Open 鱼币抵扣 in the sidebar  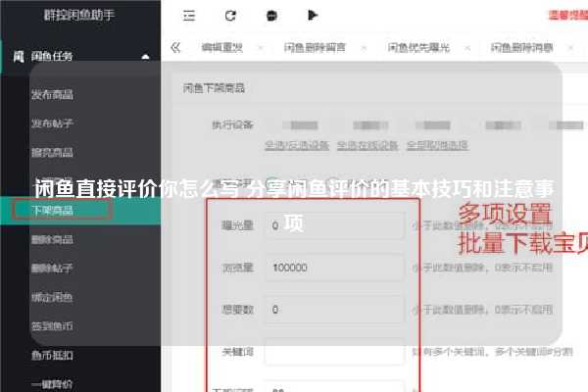[52, 355]
